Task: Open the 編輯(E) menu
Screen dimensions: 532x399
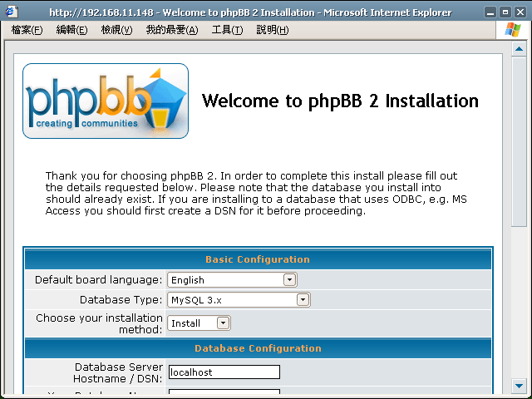Action: click(71, 30)
